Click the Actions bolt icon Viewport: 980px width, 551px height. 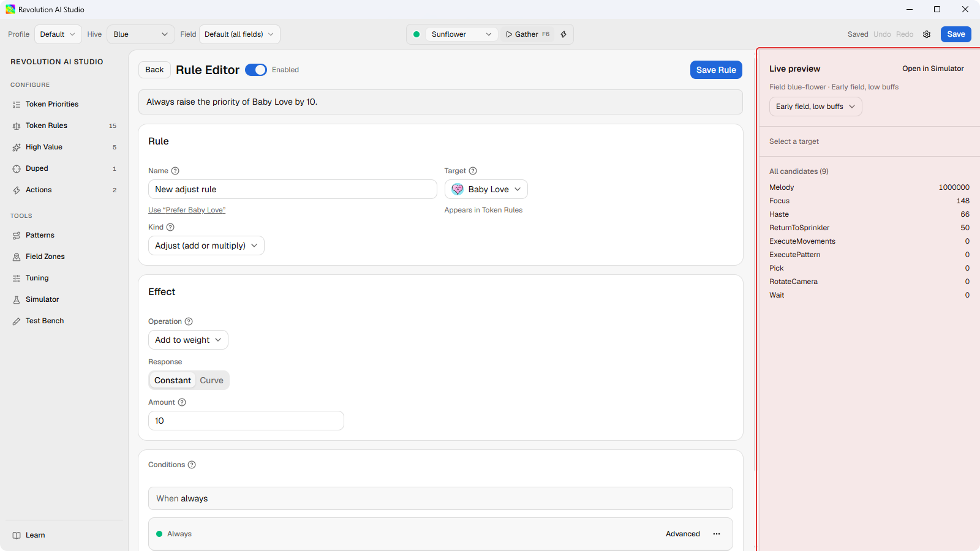(x=17, y=190)
